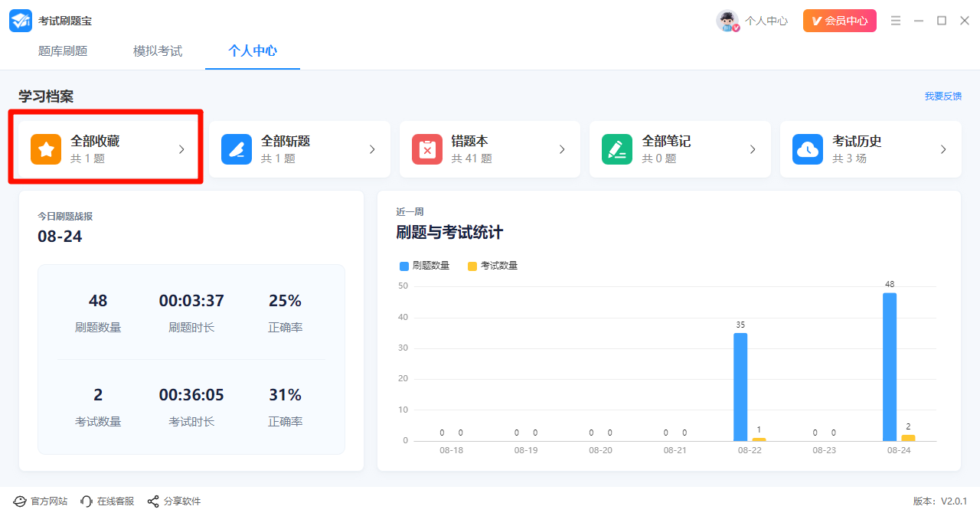
Task: Click the 我要反馈 link
Action: pyautogui.click(x=942, y=96)
